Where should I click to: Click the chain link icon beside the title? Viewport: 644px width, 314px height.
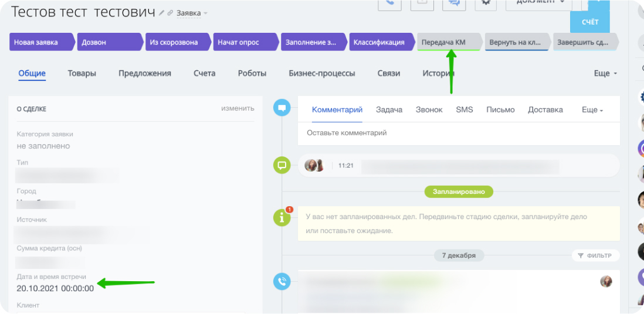[170, 13]
